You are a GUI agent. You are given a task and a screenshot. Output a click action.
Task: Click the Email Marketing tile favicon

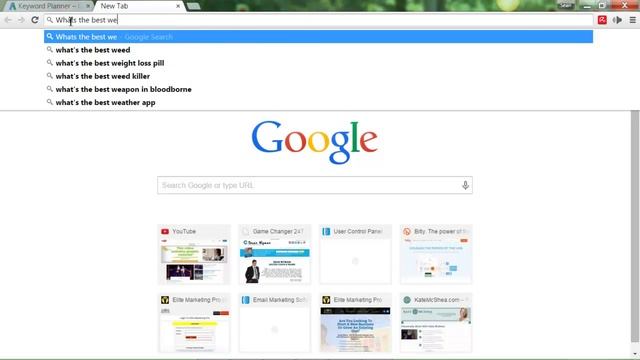coord(246,300)
